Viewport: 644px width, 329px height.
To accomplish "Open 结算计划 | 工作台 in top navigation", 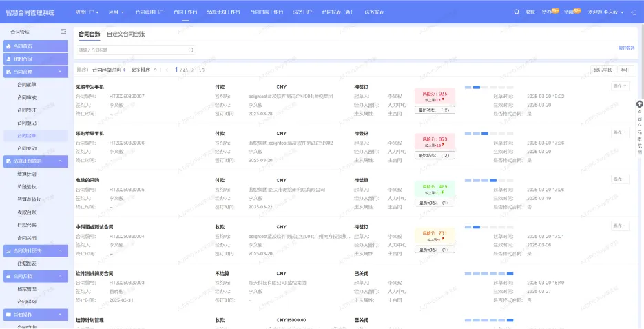I will pos(224,12).
